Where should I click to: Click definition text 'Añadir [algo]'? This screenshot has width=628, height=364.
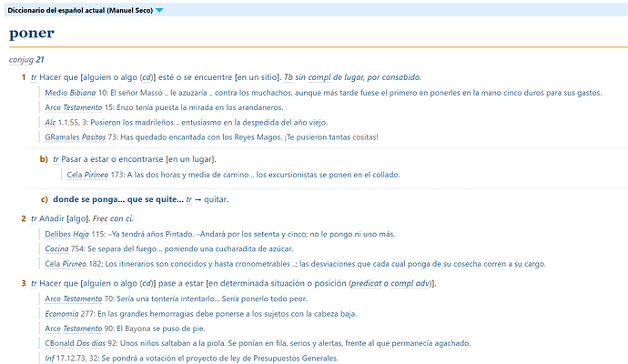coord(65,218)
